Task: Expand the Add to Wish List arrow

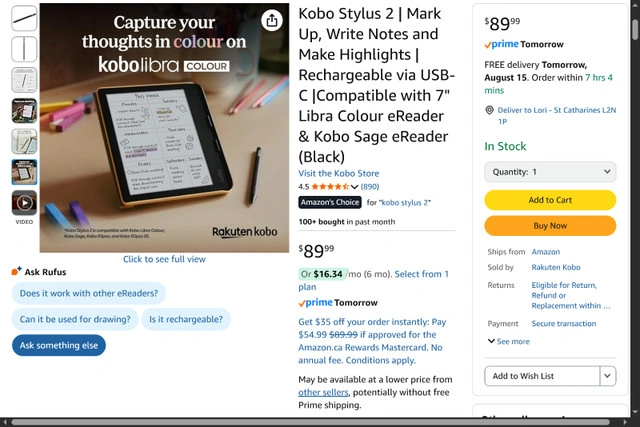Action: point(608,376)
